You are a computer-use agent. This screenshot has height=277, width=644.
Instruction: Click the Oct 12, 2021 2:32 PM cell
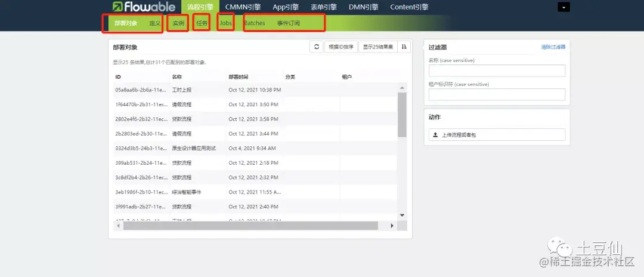tap(255, 177)
